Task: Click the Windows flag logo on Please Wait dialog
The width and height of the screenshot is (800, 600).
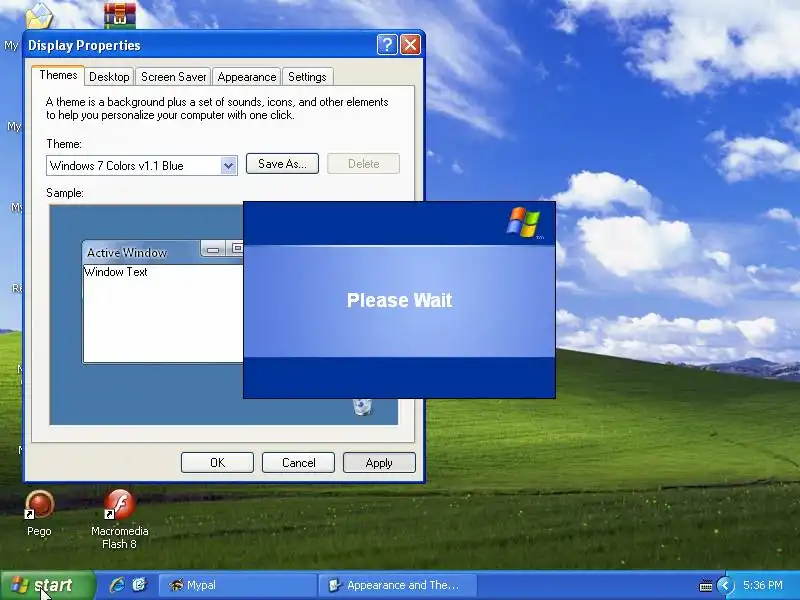Action: (523, 222)
